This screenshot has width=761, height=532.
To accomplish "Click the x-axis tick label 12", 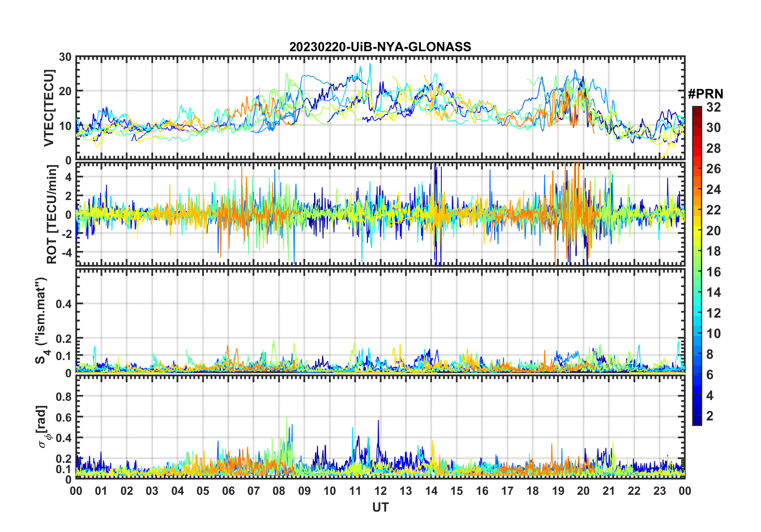I will point(380,491).
